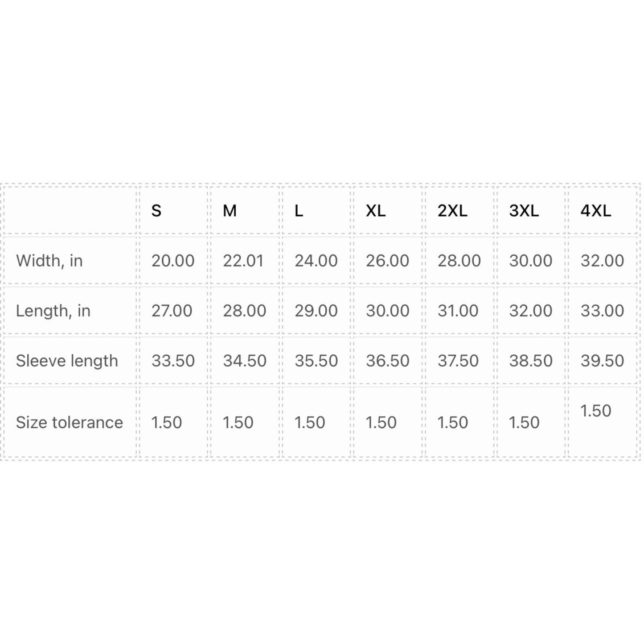
Task: Select the S size column header
Action: click(x=156, y=210)
